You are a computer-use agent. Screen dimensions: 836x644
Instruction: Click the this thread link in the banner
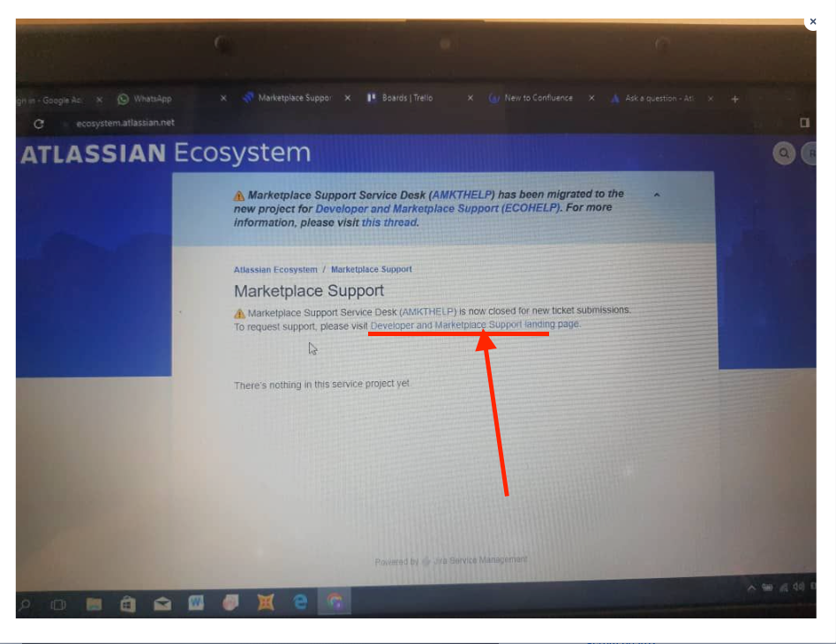[388, 222]
